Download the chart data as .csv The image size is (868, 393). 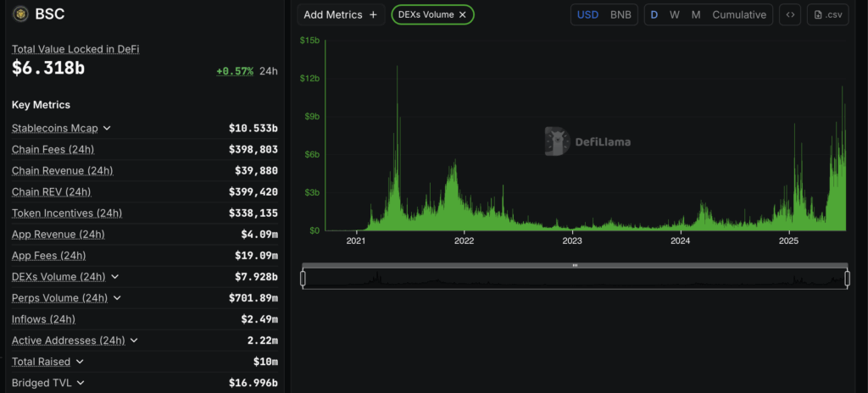pyautogui.click(x=828, y=15)
